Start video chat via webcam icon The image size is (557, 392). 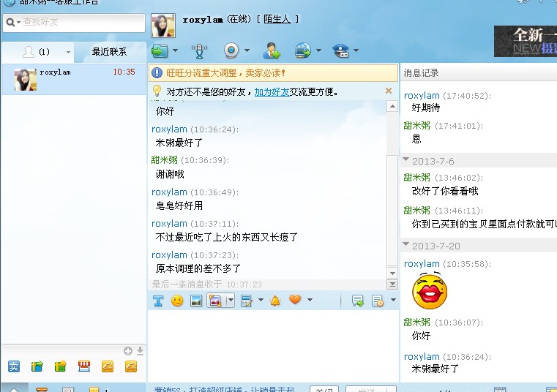pos(231,50)
